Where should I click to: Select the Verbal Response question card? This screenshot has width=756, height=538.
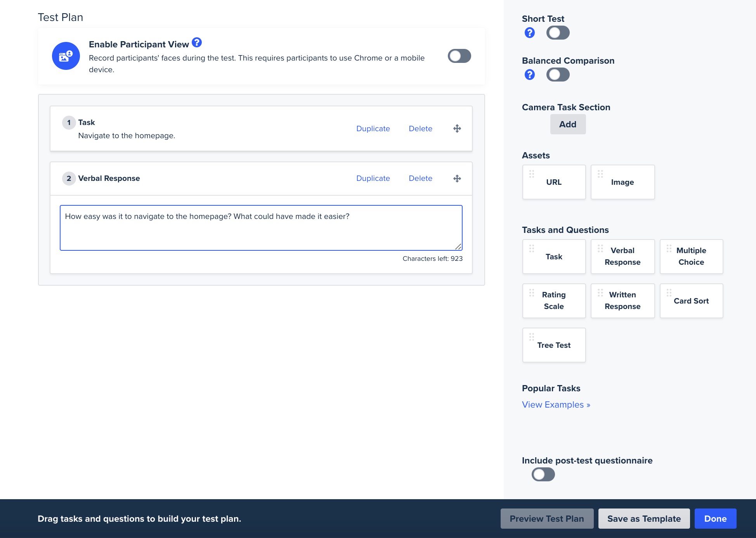click(622, 257)
